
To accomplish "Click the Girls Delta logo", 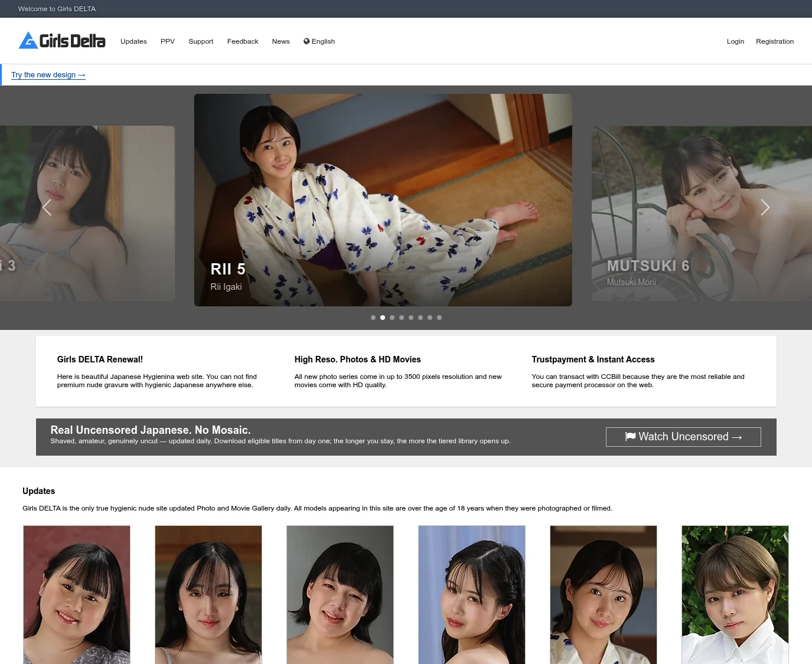I will pyautogui.click(x=62, y=40).
